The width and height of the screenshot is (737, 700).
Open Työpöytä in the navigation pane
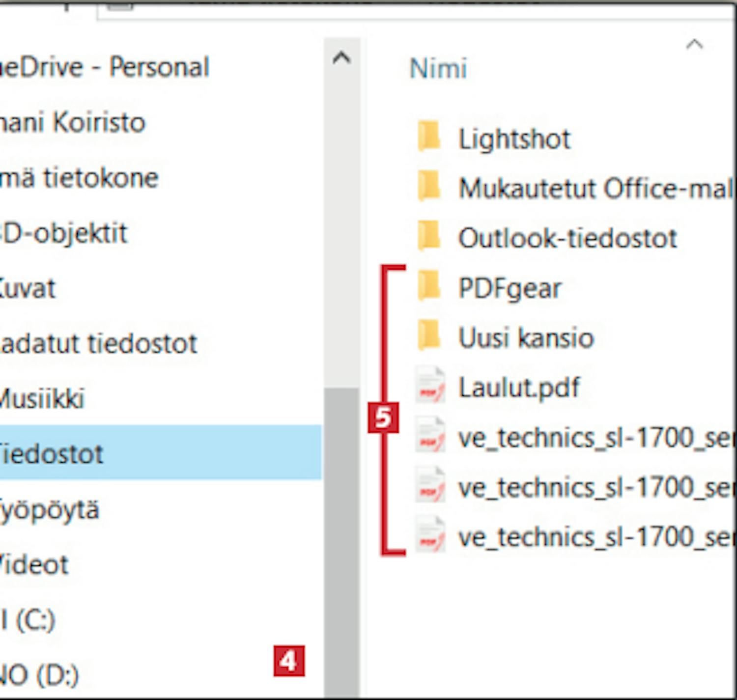click(x=49, y=509)
